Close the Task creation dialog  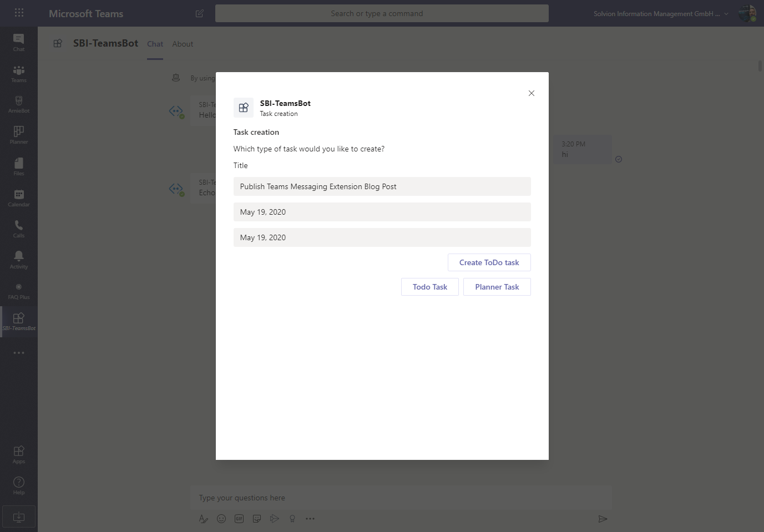point(532,93)
